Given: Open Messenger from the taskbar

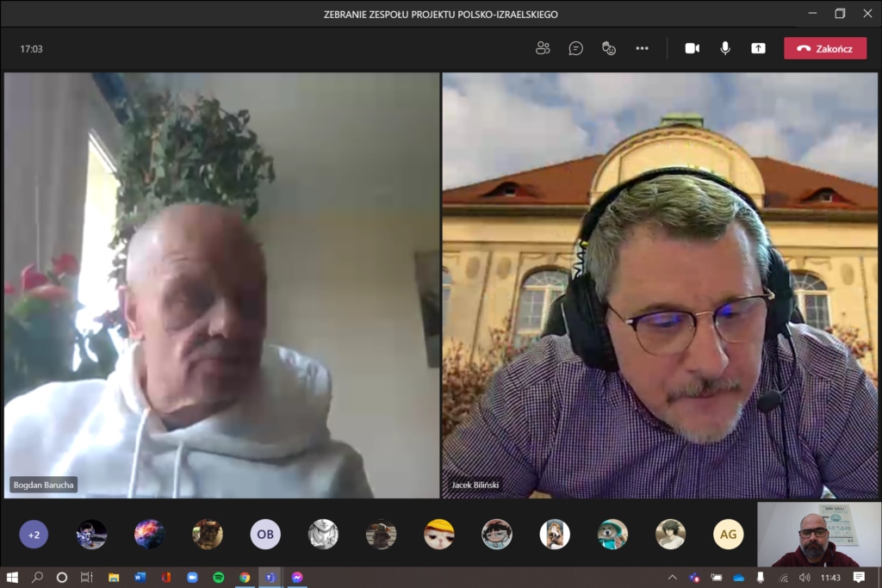Looking at the screenshot, I should click(x=297, y=578).
